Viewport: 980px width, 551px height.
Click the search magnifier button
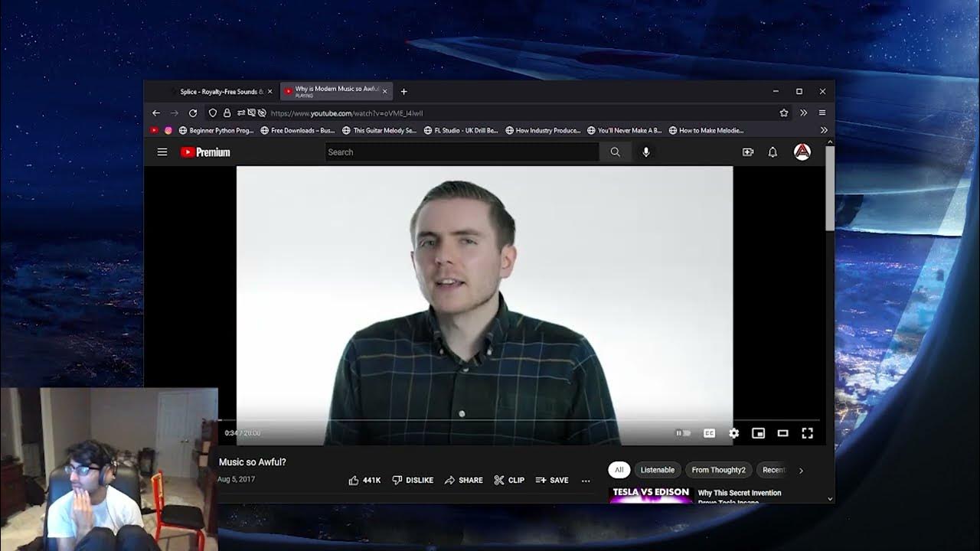(x=615, y=152)
